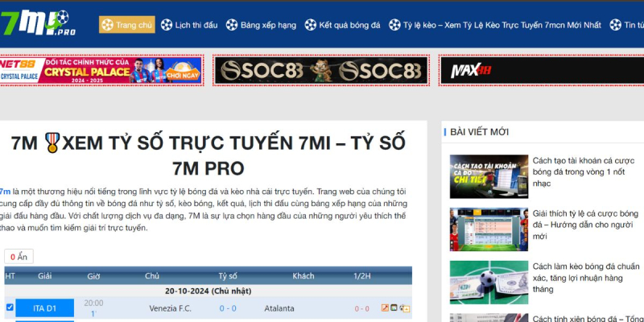Click soccer ball icon beside Tin tức
The width and height of the screenshot is (644, 322).
616,25
